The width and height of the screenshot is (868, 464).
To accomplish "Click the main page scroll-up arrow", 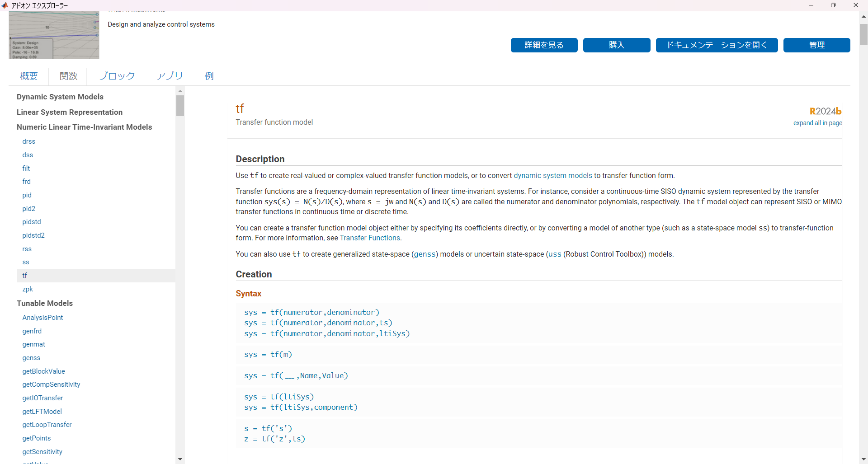I will click(863, 16).
